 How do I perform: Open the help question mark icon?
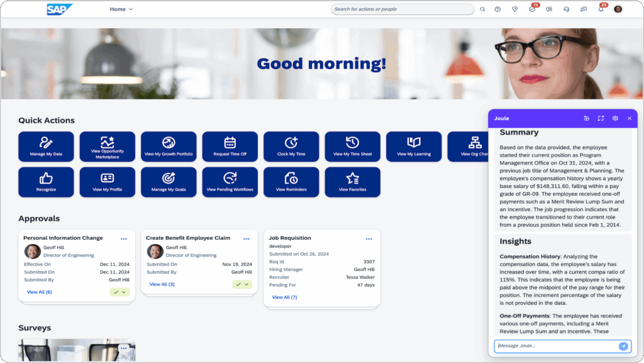coord(498,9)
